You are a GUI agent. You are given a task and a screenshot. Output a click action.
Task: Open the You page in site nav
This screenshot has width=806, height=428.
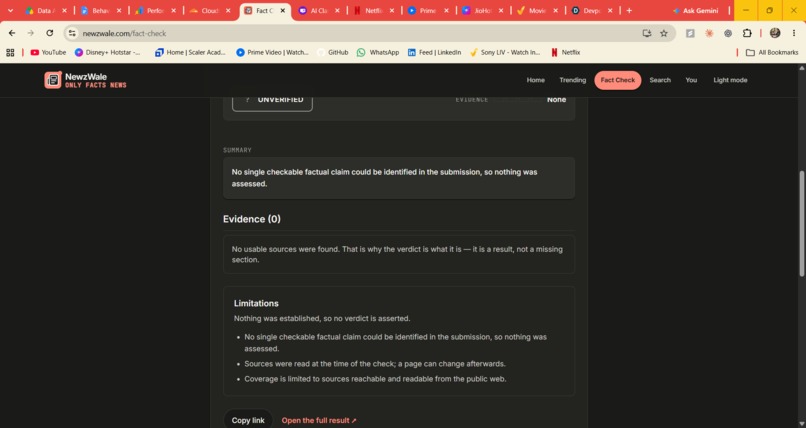(x=691, y=80)
